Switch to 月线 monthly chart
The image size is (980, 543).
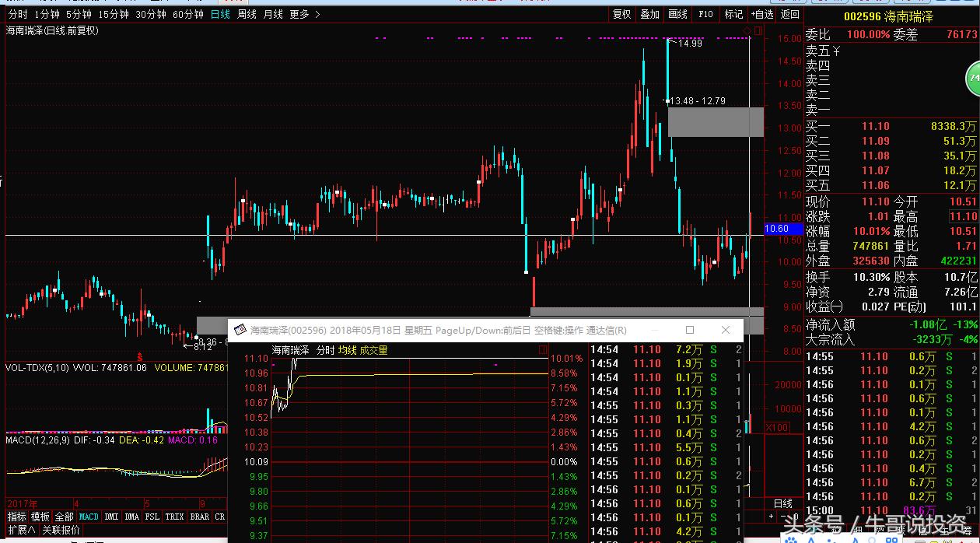[273, 14]
